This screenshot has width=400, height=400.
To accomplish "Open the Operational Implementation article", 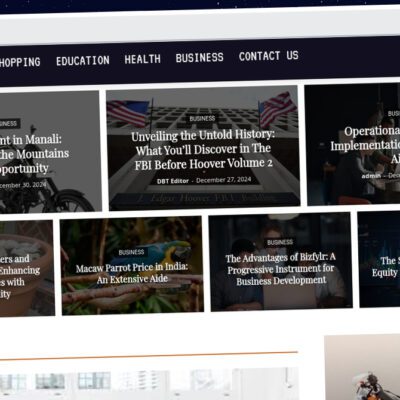I will (366, 145).
